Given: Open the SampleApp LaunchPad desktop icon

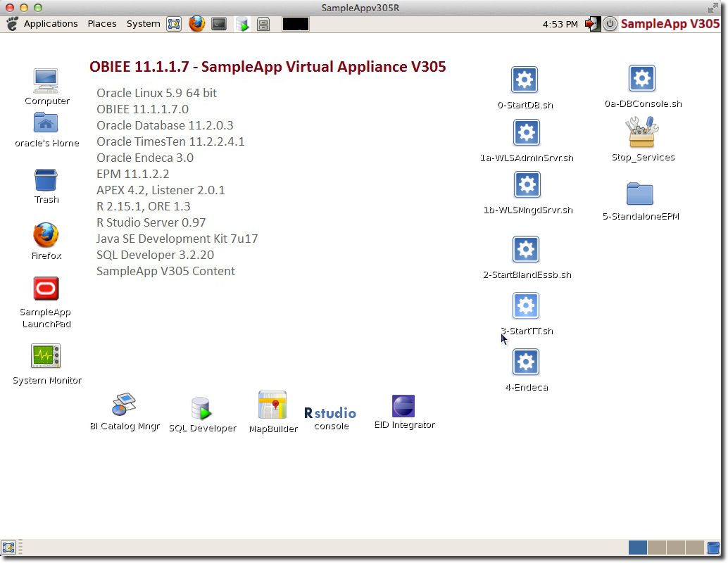Looking at the screenshot, I should click(46, 289).
